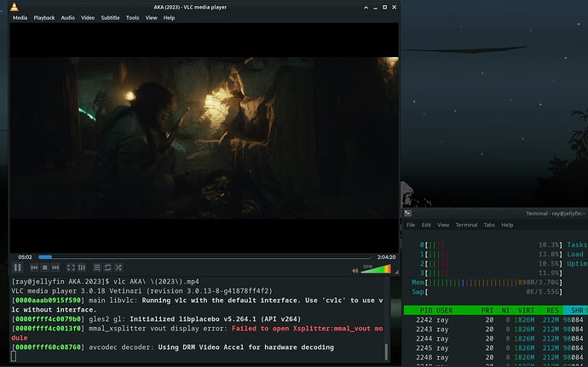Open Tabs menu in Terminal window
Screen dimensions: 588x367
(x=489, y=225)
